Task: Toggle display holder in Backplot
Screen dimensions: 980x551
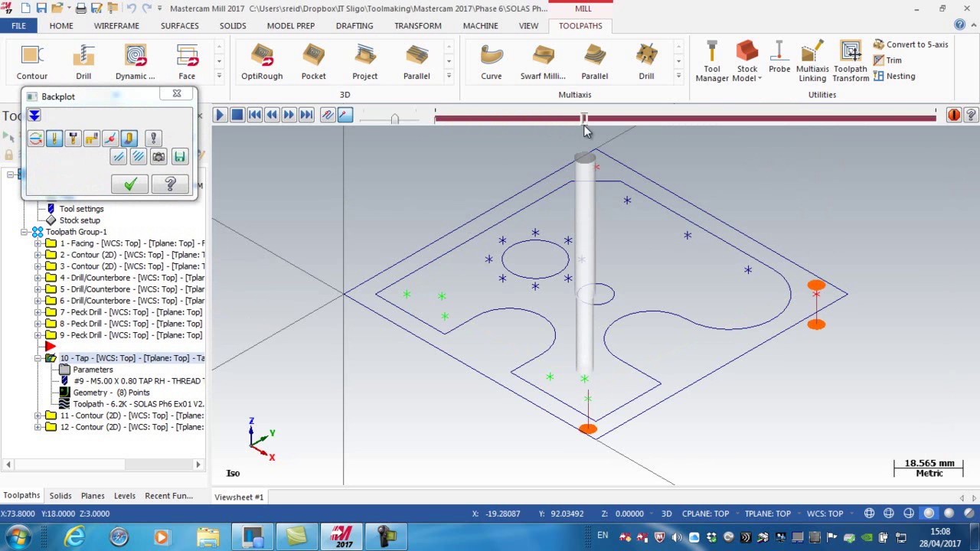Action: click(x=73, y=139)
